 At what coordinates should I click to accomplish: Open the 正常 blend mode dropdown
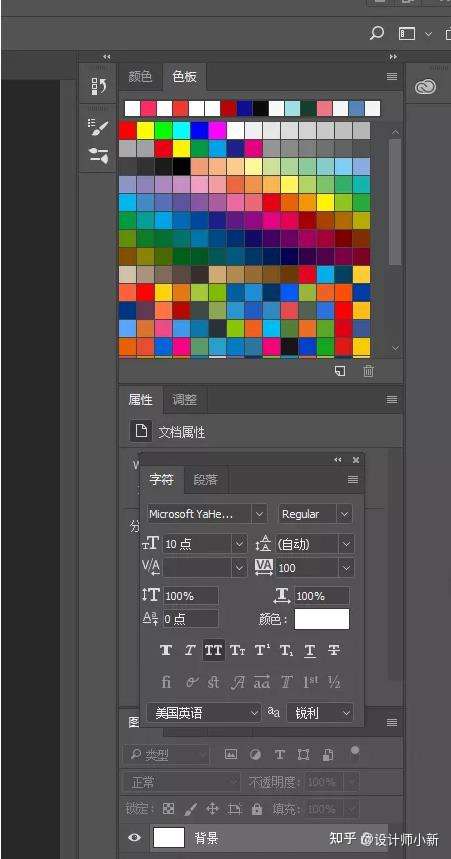tap(181, 782)
